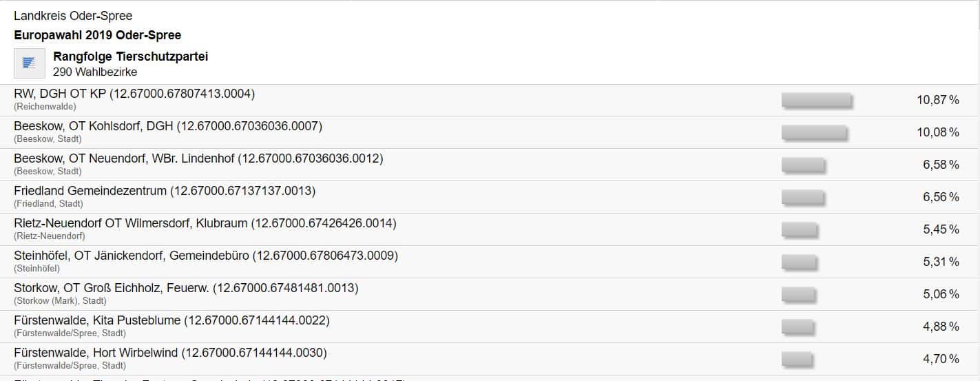Select Storkow, OT Groß Eichholz, Feuerw. row
The image size is (980, 381).
[x=186, y=289]
